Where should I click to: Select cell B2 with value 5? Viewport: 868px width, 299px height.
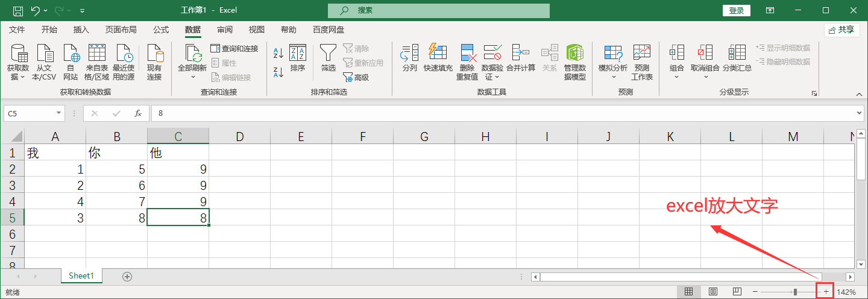pyautogui.click(x=116, y=169)
